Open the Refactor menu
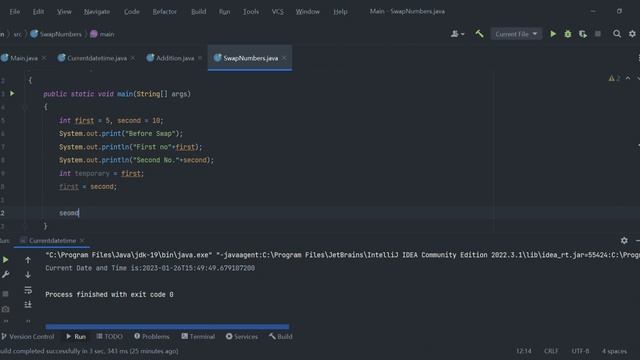This screenshot has width=640, height=360. [164, 11]
